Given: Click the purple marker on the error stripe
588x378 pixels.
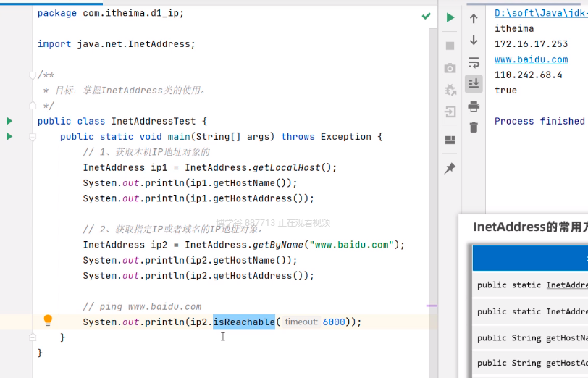Looking at the screenshot, I should pos(432,306).
